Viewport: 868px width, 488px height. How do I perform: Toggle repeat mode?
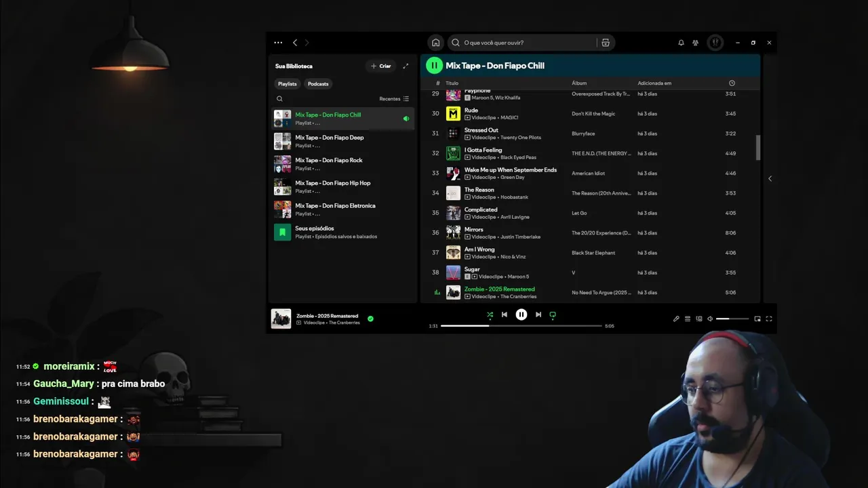click(x=553, y=314)
